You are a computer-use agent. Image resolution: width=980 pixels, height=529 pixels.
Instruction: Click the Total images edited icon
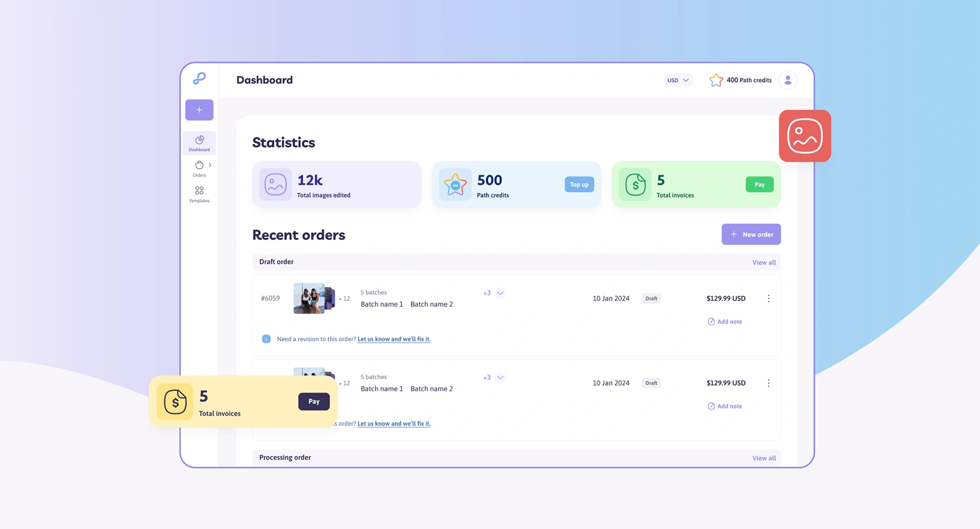(275, 184)
